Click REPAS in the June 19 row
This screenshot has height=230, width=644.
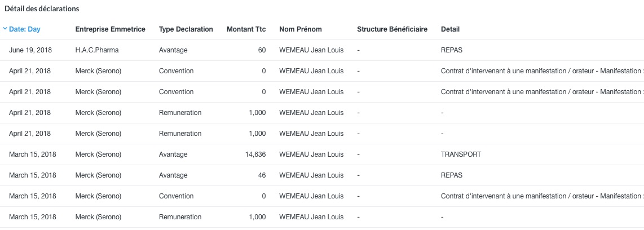pos(451,50)
